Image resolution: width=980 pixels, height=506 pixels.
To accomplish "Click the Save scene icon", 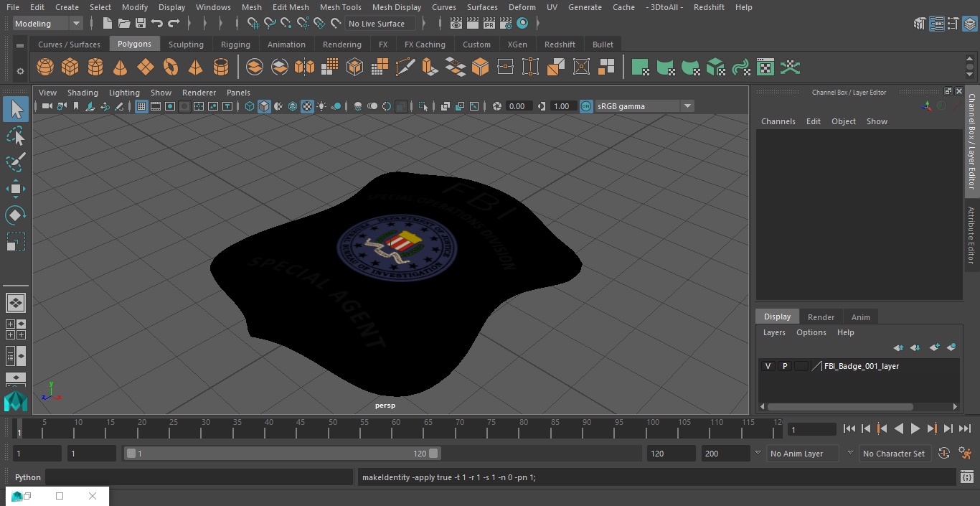I will (141, 24).
